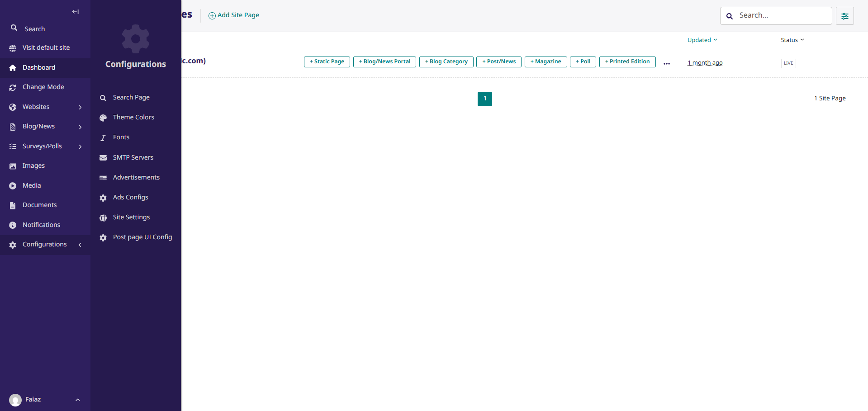Click the Images picture icon
Viewport: 868px width, 411px height.
(13, 166)
